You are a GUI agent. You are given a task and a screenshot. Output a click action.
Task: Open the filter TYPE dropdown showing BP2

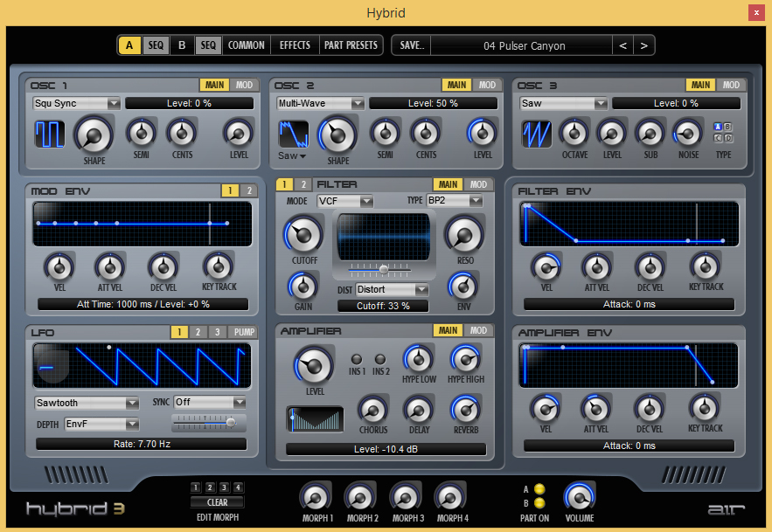(x=456, y=201)
